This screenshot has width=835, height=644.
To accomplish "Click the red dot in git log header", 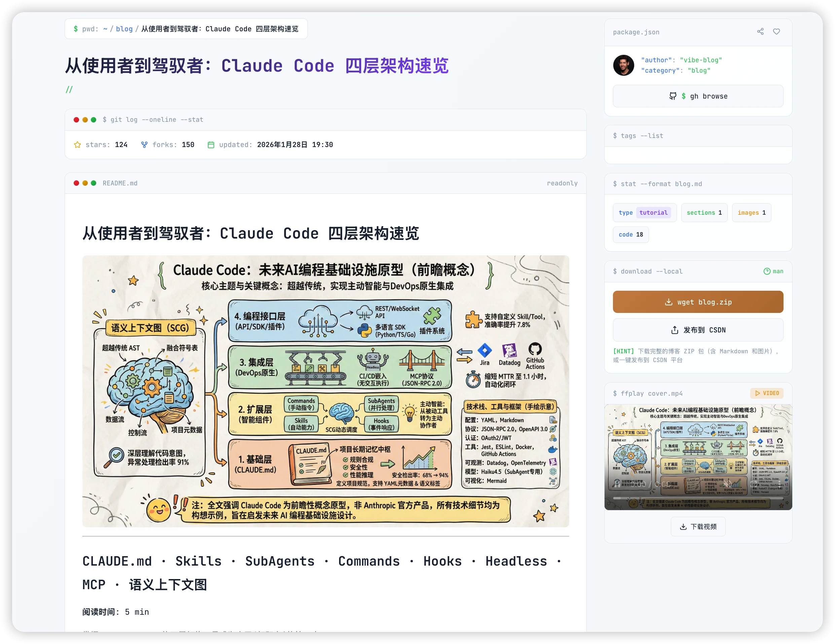I will coord(76,120).
